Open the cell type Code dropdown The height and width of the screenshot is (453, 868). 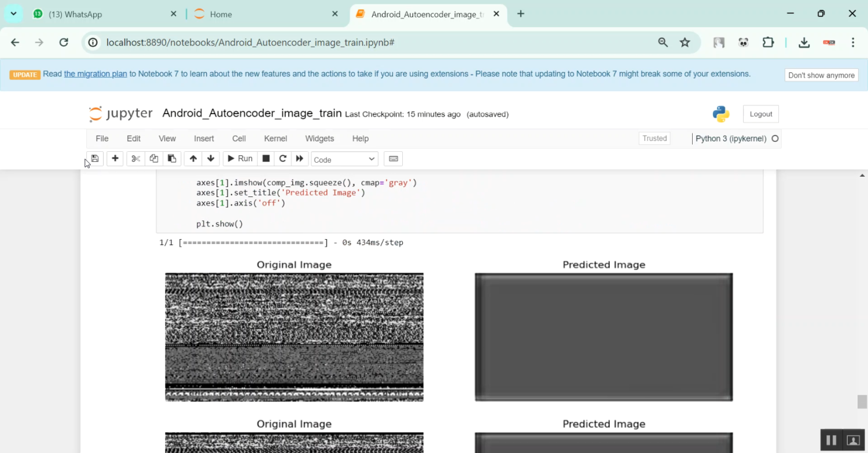[344, 159]
